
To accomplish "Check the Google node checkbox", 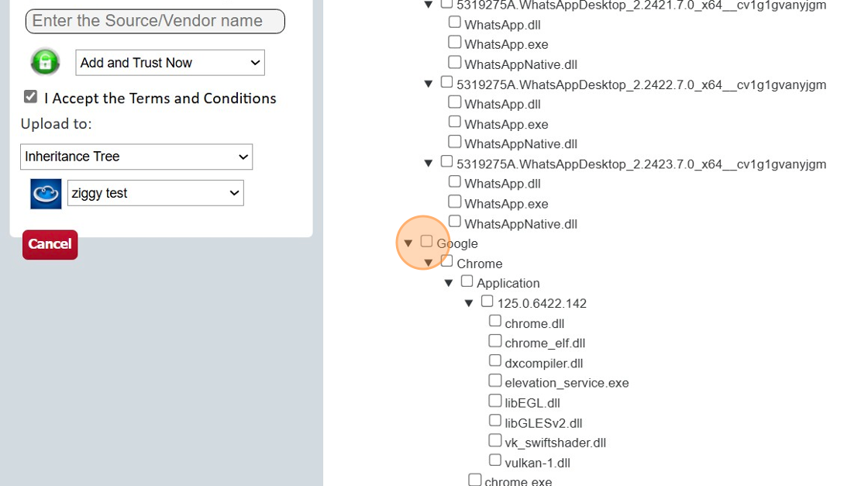I will click(x=425, y=240).
